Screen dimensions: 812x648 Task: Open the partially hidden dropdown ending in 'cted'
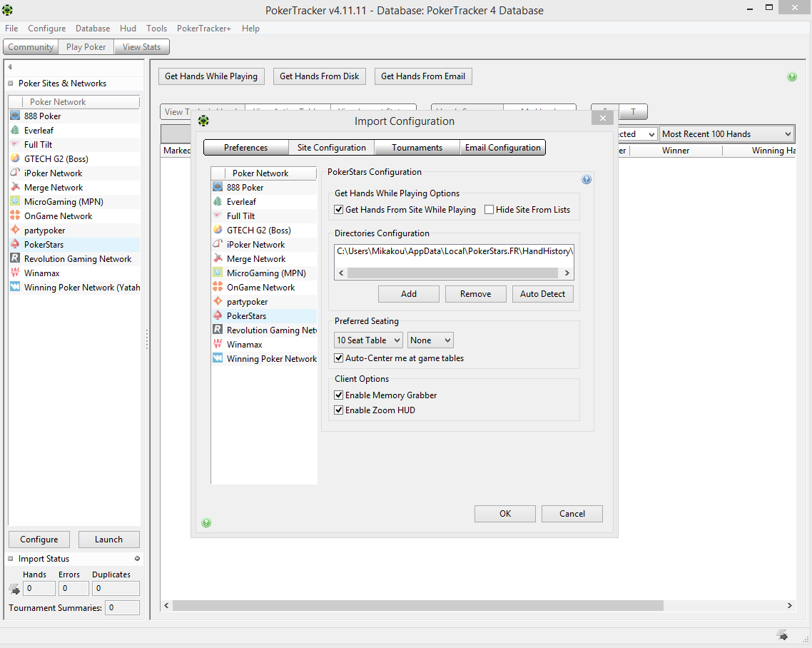pyautogui.click(x=637, y=134)
